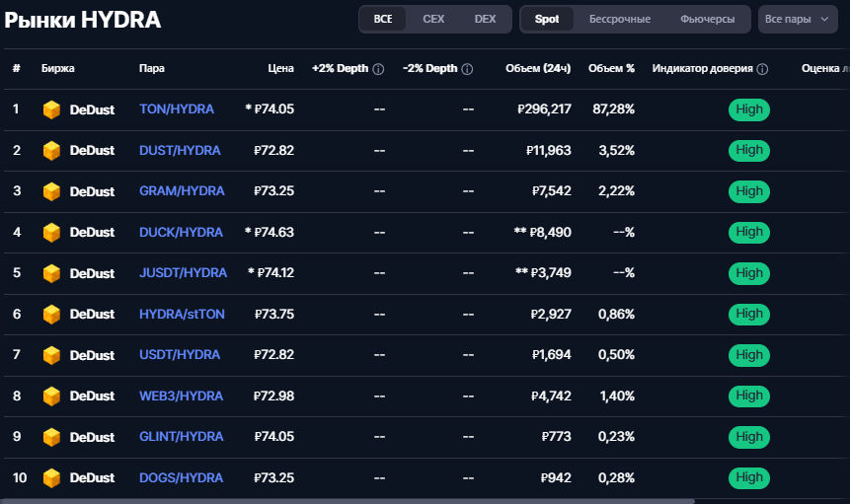
Task: Click the DeDust logo beside DUCK/HYDRA
Action: pos(51,233)
